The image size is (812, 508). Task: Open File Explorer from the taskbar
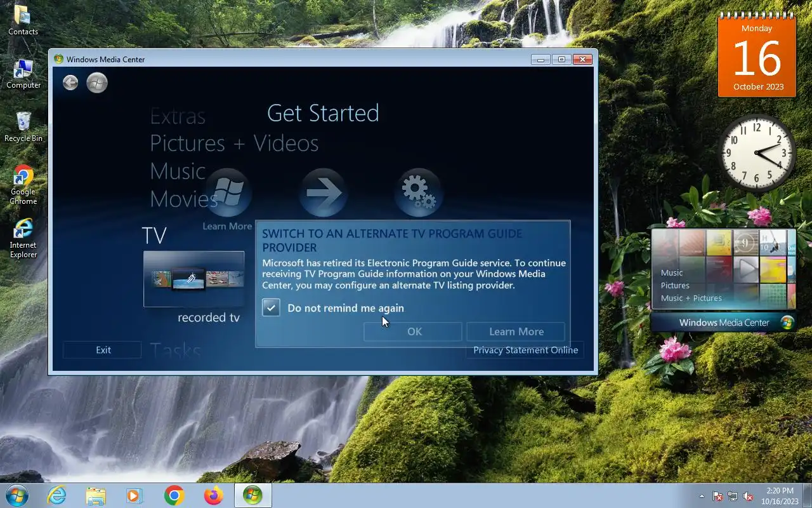coord(96,495)
